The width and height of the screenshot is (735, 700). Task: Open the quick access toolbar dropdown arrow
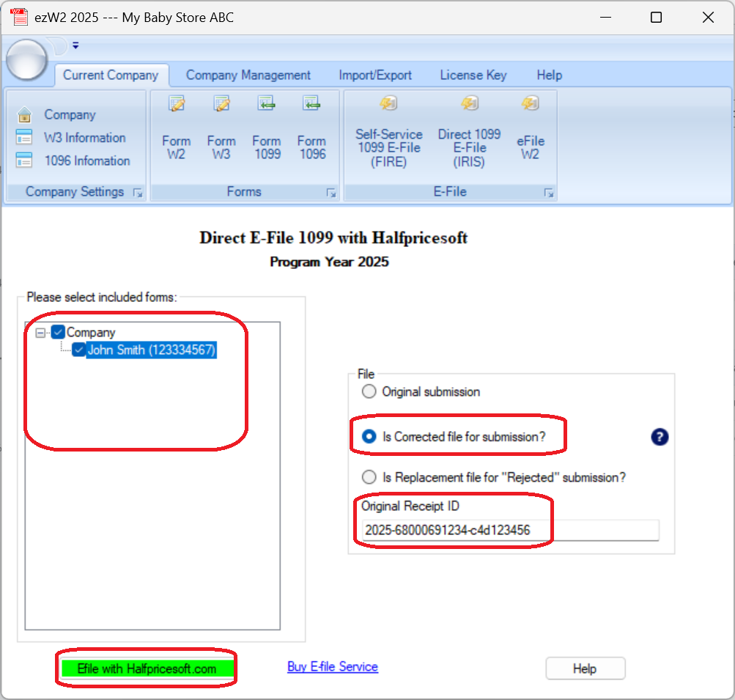[x=75, y=46]
